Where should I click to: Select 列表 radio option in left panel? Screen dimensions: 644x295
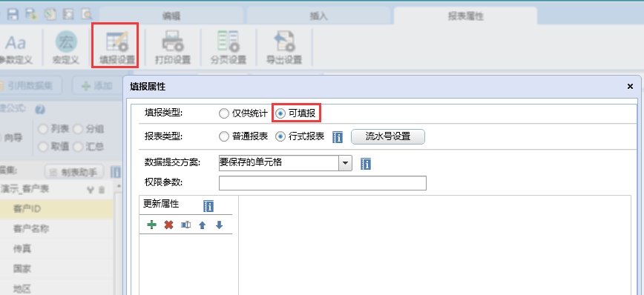[43, 129]
